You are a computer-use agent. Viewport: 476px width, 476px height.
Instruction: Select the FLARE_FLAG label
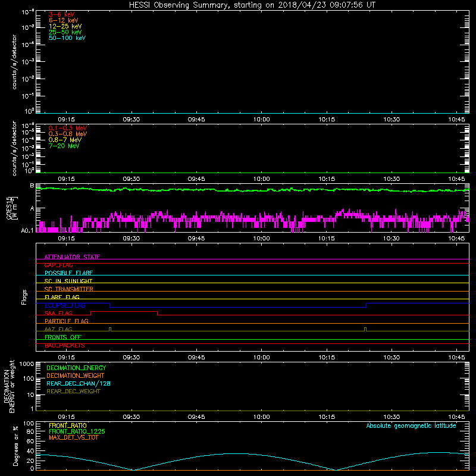(62, 297)
